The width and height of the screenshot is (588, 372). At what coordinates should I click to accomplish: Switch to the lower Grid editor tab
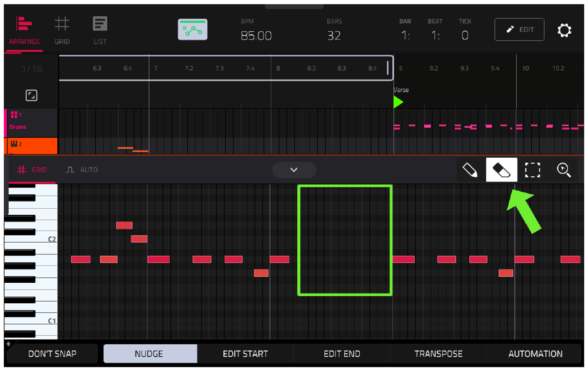pyautogui.click(x=32, y=170)
